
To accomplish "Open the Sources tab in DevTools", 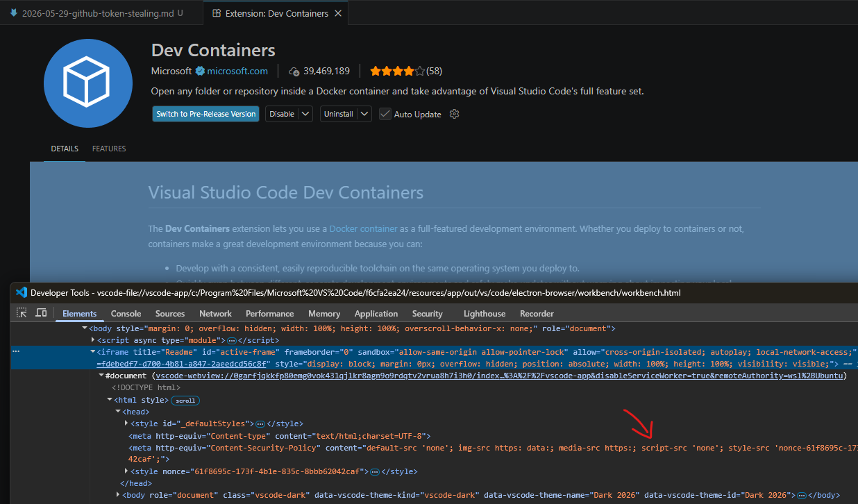I will [x=170, y=314].
